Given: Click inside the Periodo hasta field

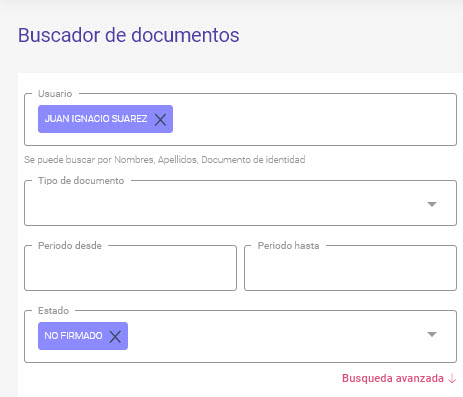Looking at the screenshot, I should click(350, 268).
